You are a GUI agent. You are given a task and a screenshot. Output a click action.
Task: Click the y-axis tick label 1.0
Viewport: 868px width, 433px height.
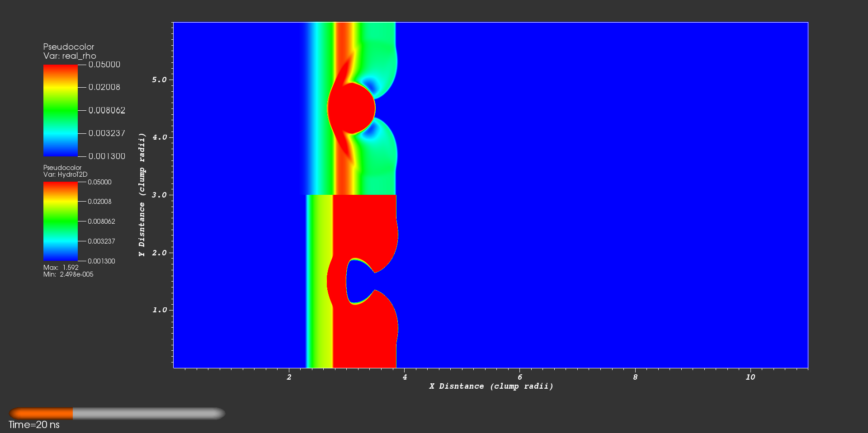pyautogui.click(x=160, y=310)
